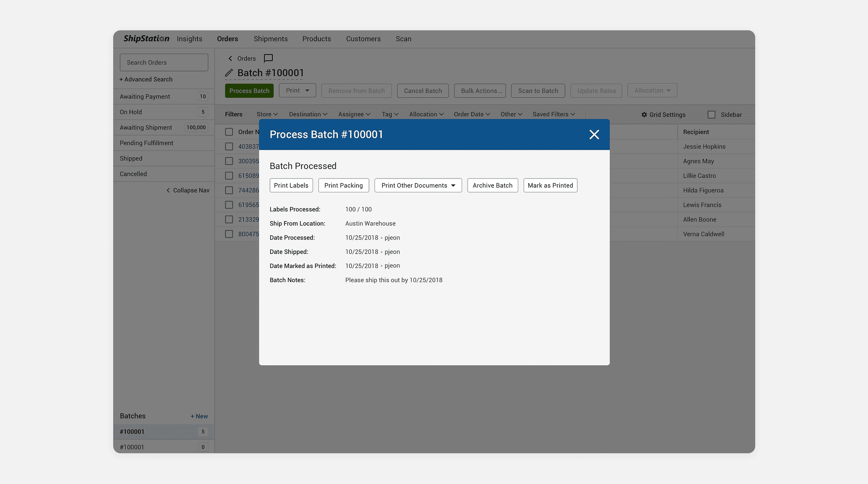Show Cancelled orders

click(164, 174)
